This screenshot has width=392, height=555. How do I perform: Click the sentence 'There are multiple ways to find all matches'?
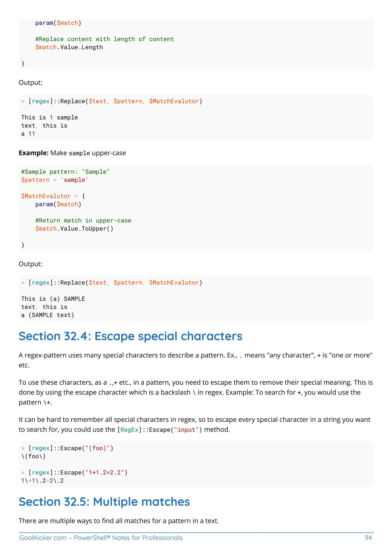(x=119, y=521)
